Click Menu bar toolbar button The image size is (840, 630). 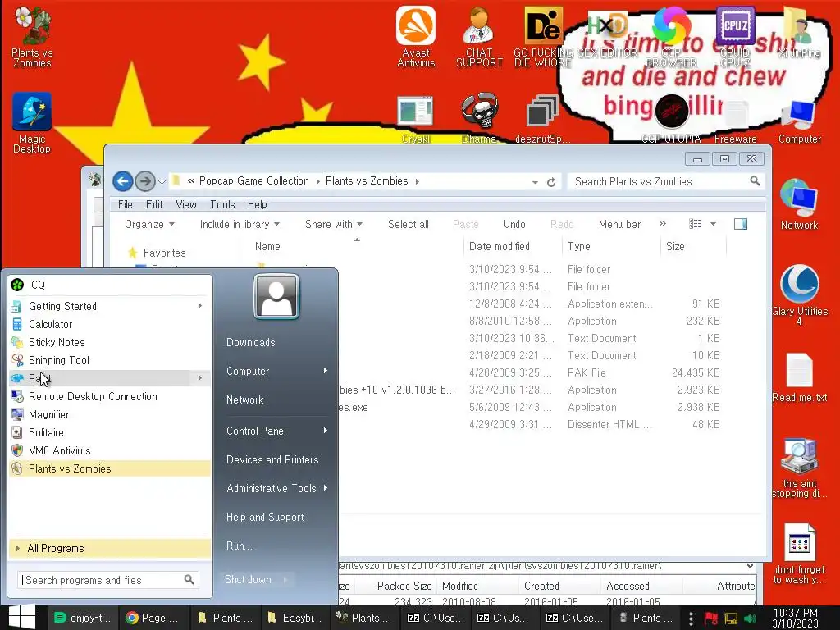(x=619, y=225)
